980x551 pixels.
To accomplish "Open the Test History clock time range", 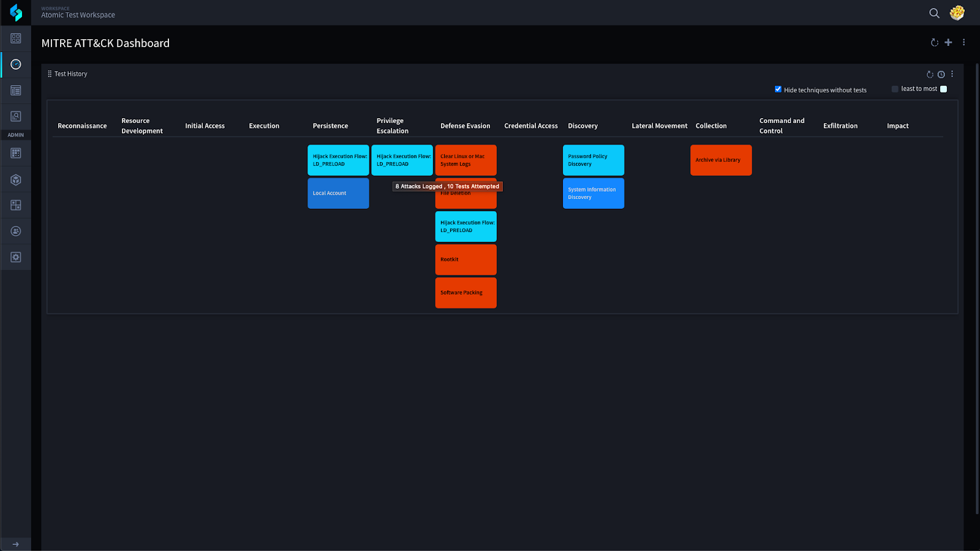I will (x=941, y=74).
